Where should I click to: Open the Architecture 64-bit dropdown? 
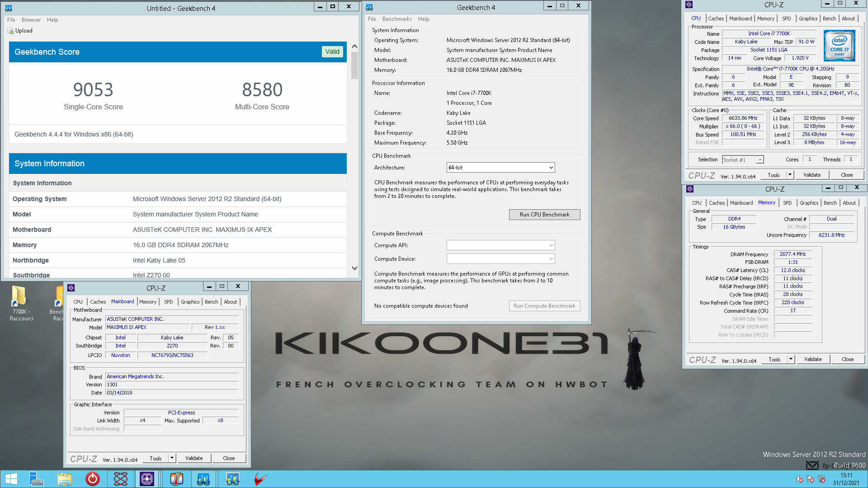[x=500, y=168]
